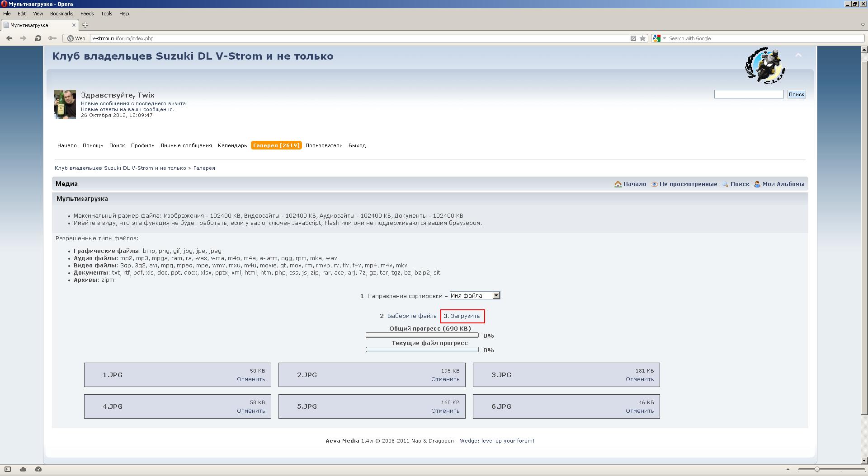The height and width of the screenshot is (476, 868).
Task: Open the closed tabs dropdown arrow
Action: [x=862, y=25]
